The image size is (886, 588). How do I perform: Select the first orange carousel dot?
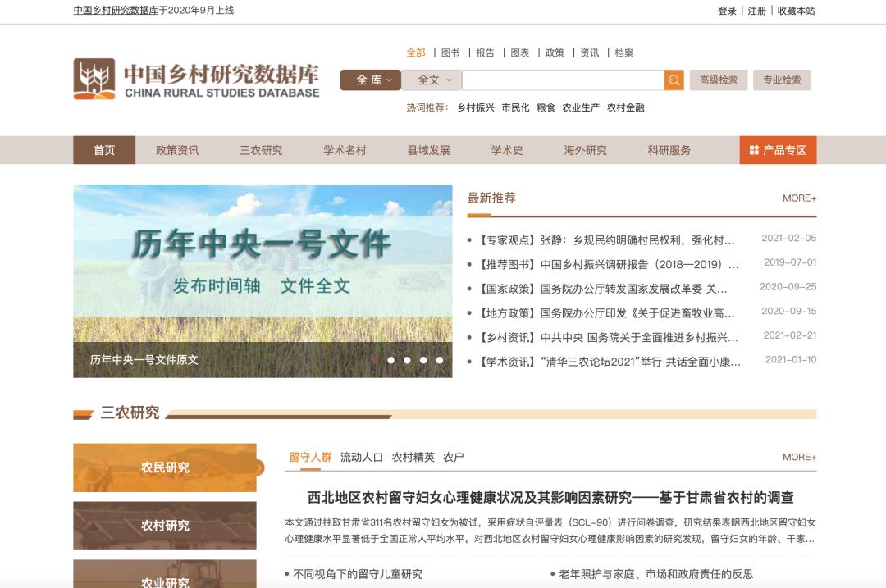point(375,360)
